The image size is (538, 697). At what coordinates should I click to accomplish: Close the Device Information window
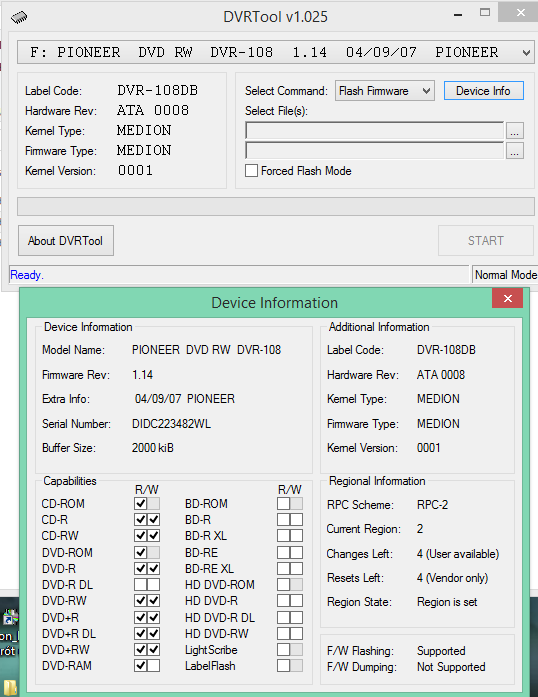coord(507,298)
